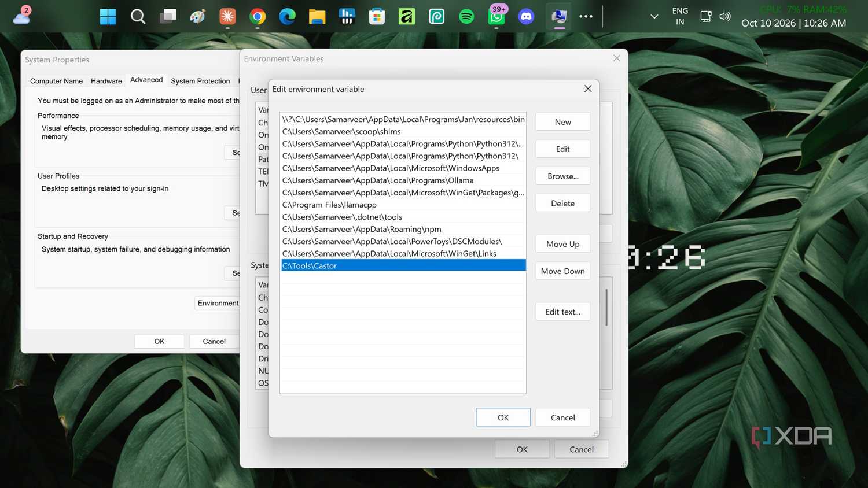Select the scoop\shims path entry
The width and height of the screenshot is (868, 488).
click(x=403, y=132)
